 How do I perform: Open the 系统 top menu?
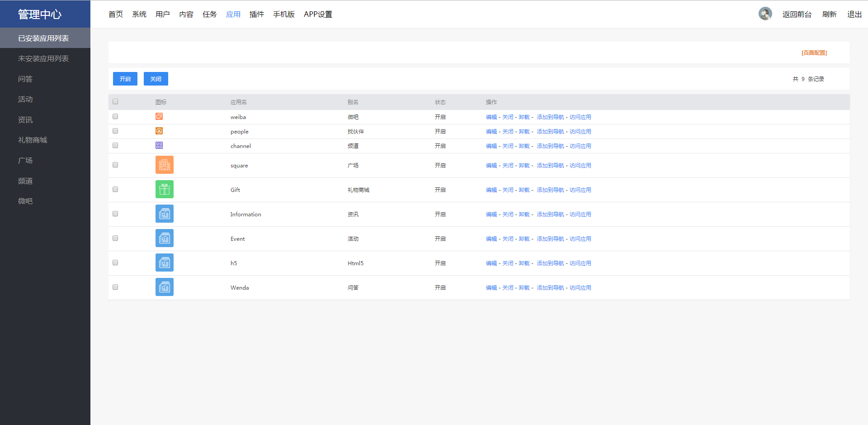pos(139,14)
